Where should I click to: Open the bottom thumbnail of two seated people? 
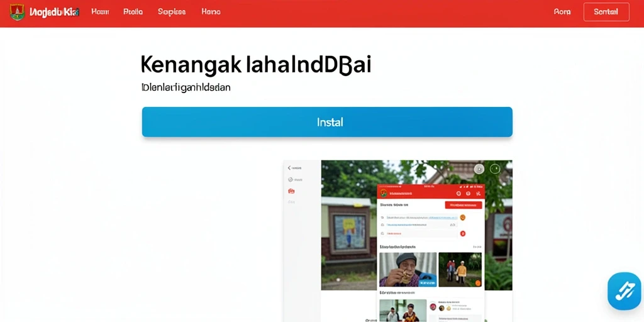click(403, 311)
